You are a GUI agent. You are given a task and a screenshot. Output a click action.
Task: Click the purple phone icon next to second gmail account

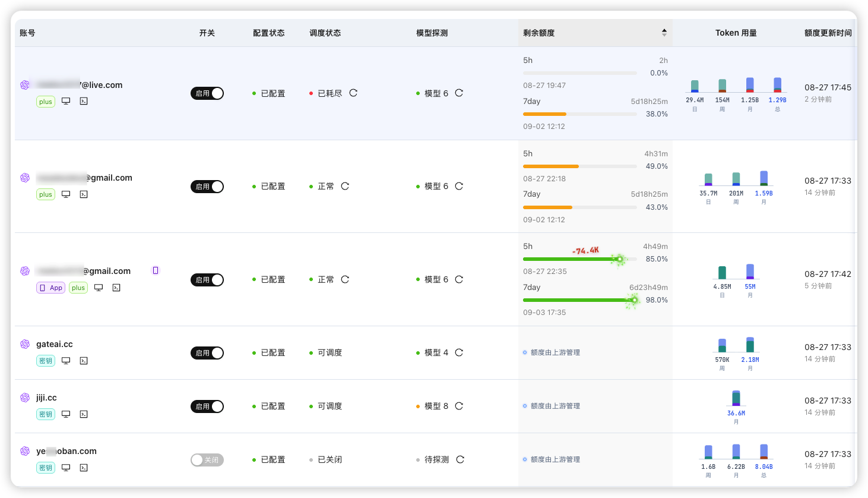156,270
